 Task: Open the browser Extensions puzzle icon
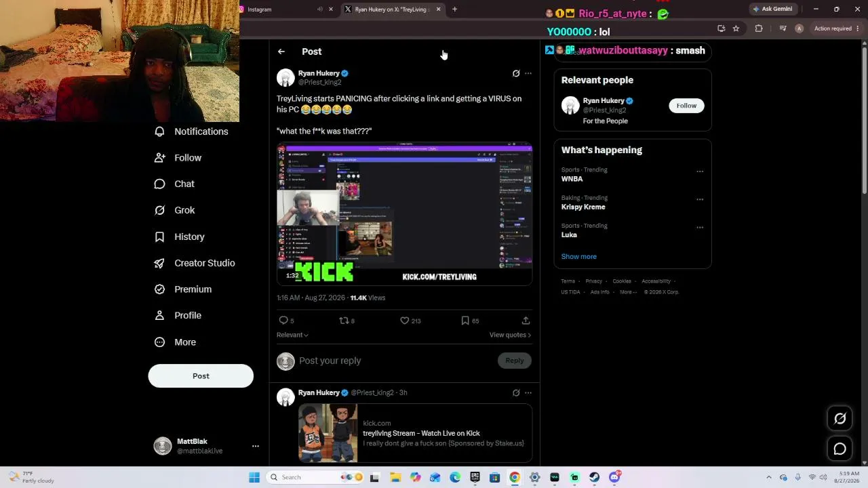click(759, 28)
